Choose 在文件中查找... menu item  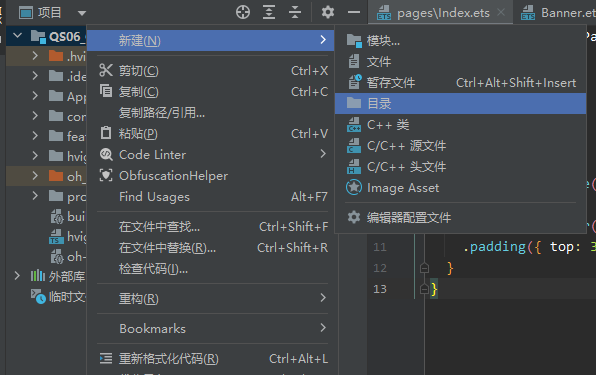(x=212, y=227)
